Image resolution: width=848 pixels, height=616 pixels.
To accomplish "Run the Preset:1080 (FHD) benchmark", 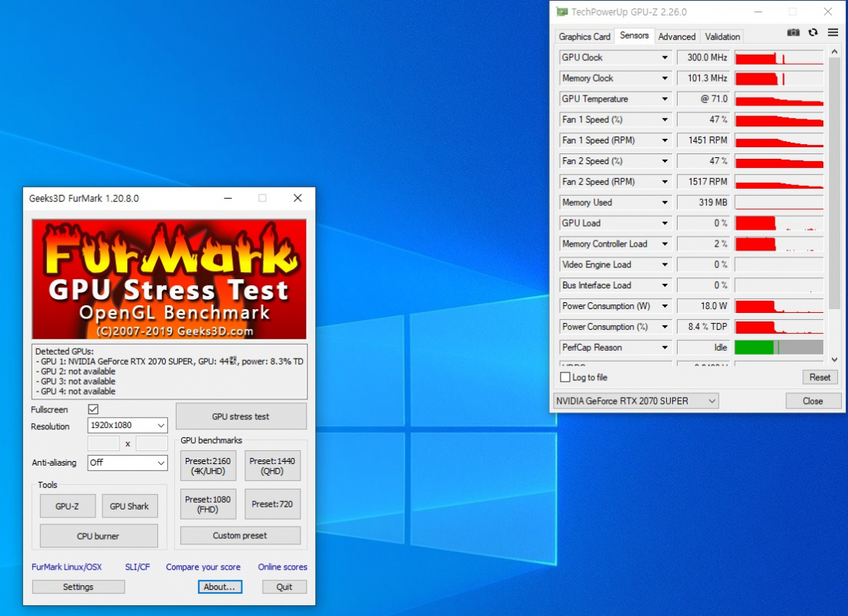I will pyautogui.click(x=207, y=504).
